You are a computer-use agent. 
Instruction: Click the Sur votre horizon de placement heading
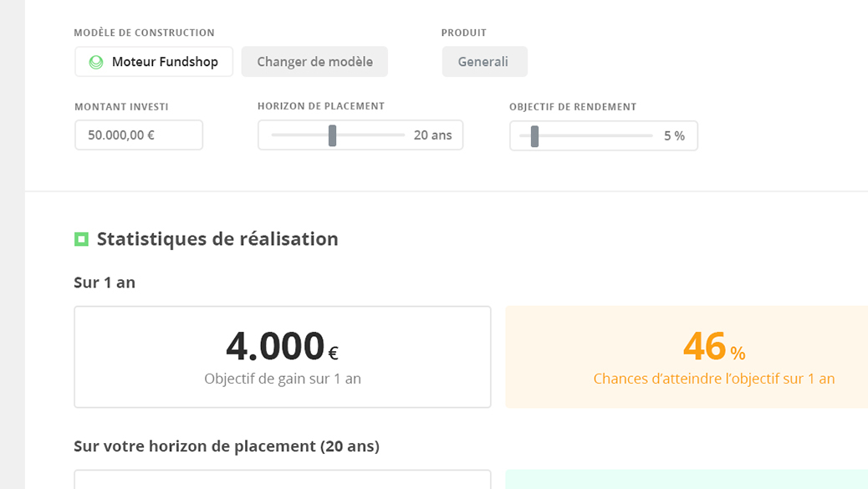[227, 446]
